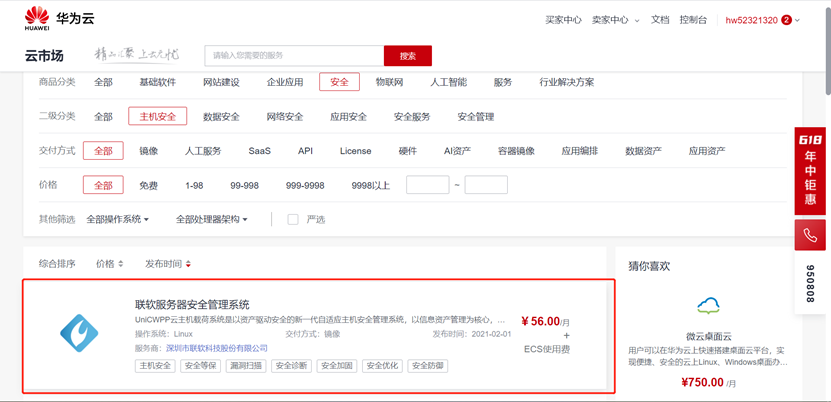
Task: Click the search service input field
Action: [x=294, y=56]
